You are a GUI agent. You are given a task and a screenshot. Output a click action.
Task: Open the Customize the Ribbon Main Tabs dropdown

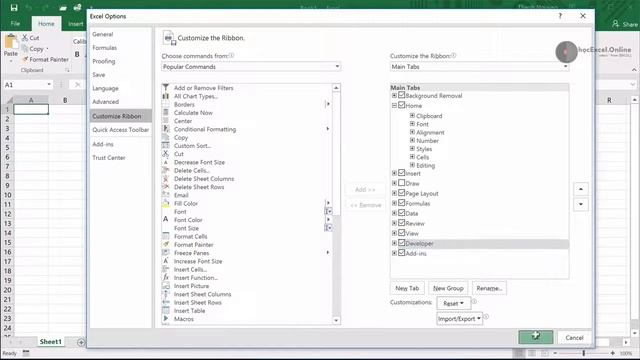tap(479, 67)
